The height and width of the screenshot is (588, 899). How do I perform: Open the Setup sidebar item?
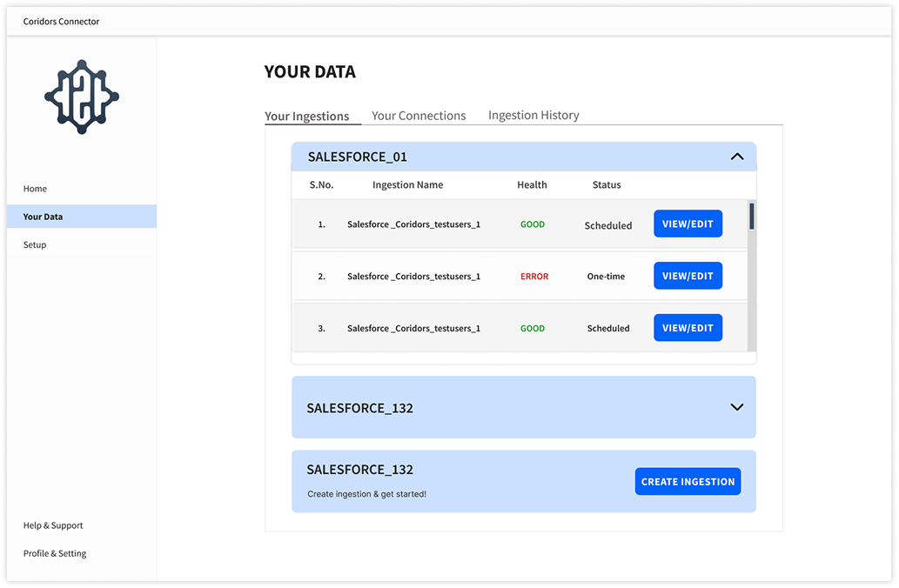pyautogui.click(x=34, y=244)
